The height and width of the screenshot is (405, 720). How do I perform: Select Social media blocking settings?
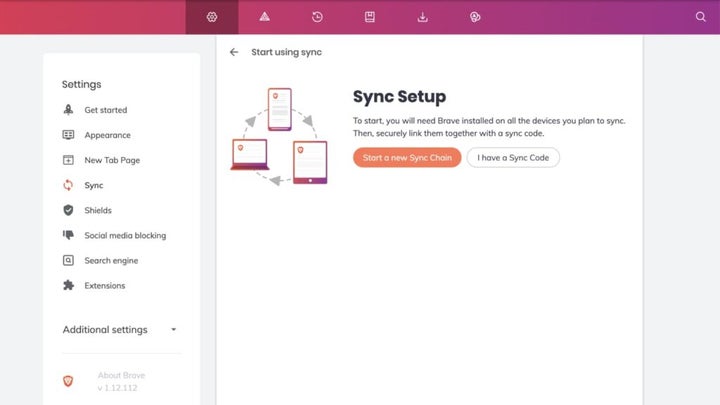click(125, 235)
